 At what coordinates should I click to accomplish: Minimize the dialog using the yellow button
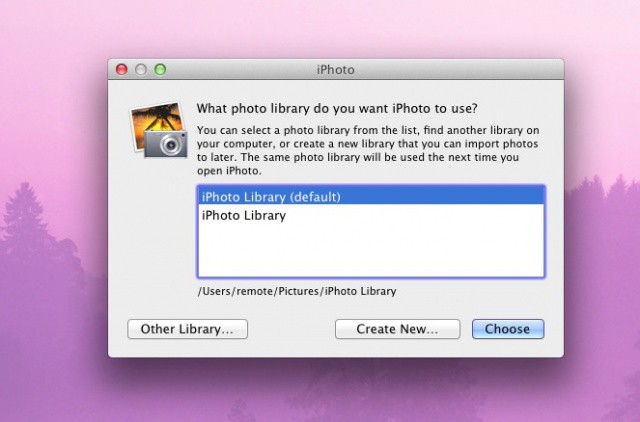tap(141, 70)
